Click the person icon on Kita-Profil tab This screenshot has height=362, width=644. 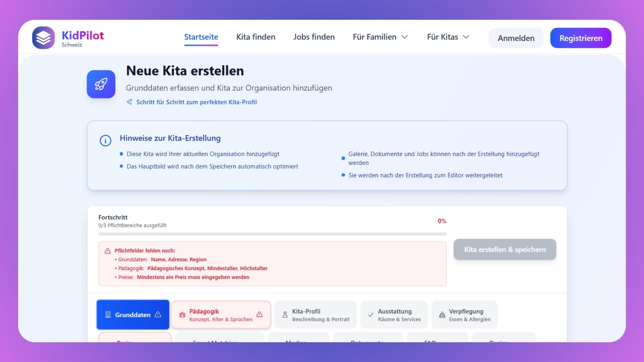[x=285, y=315]
